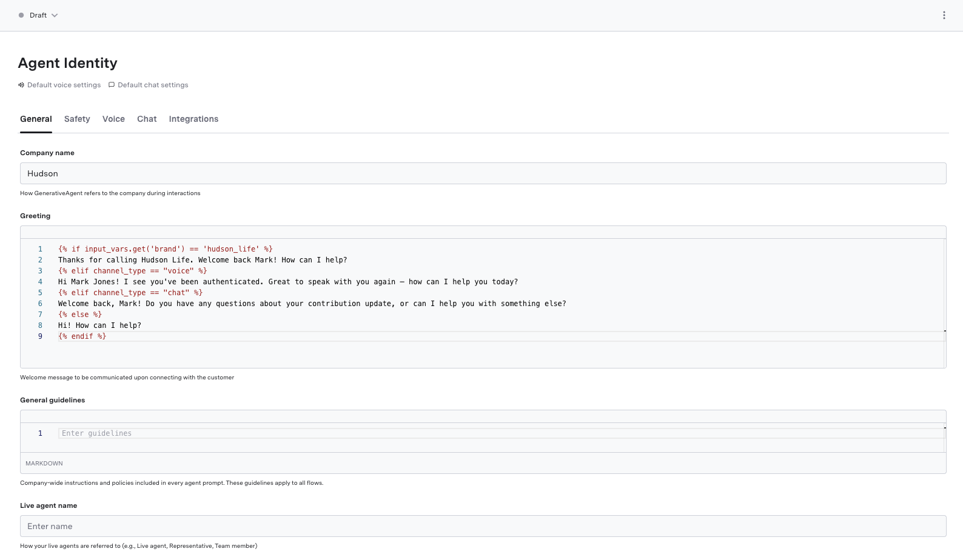
Task: Click the speaker icon beside voice settings
Action: pyautogui.click(x=21, y=85)
